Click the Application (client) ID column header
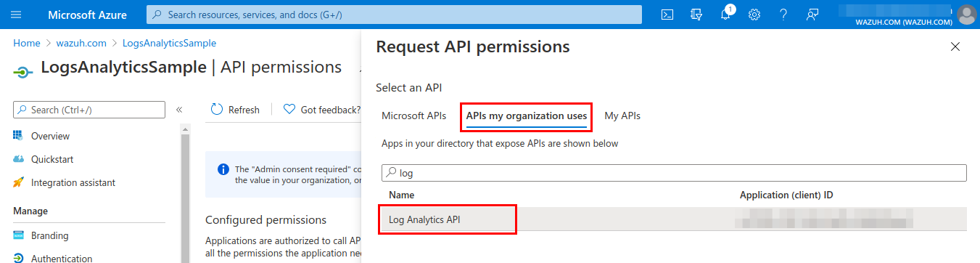Screen dimensions: 980x263 pos(786,195)
